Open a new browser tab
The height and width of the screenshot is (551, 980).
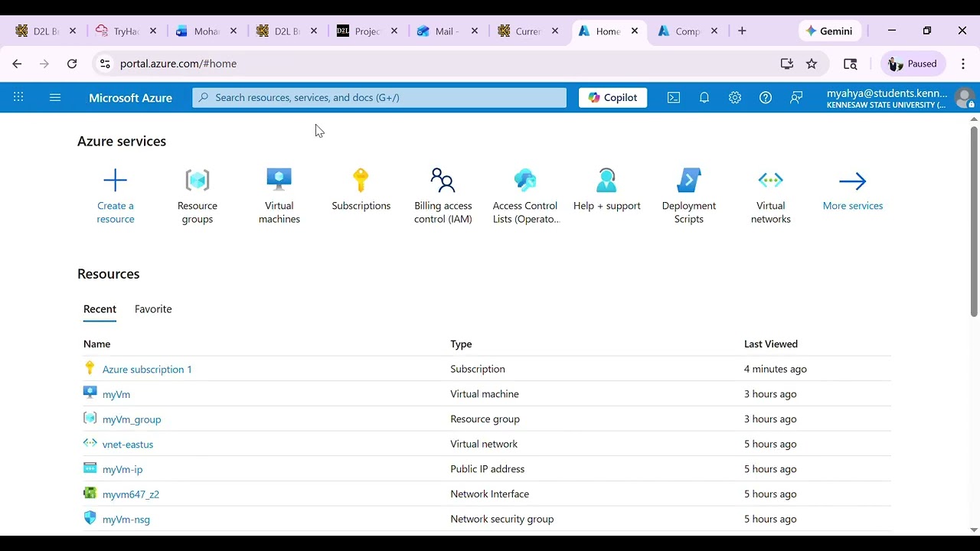pyautogui.click(x=742, y=31)
